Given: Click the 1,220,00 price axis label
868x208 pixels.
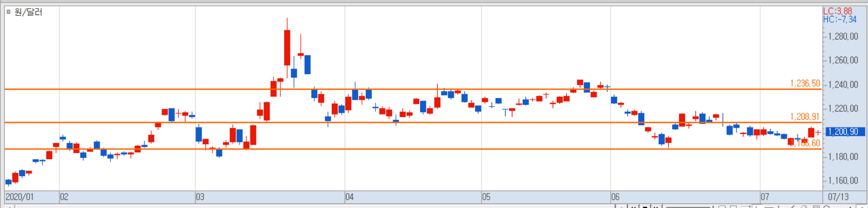Looking at the screenshot, I should click(x=843, y=108).
